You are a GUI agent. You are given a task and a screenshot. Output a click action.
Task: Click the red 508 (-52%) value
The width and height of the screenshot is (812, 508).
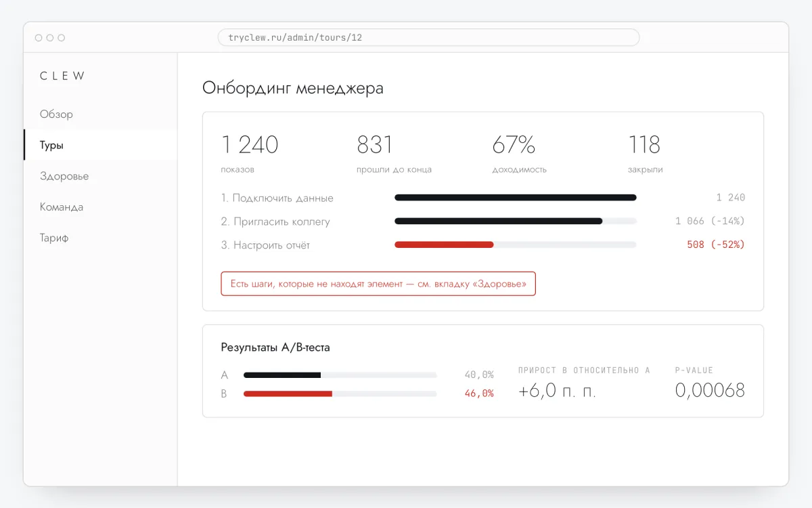[716, 245]
